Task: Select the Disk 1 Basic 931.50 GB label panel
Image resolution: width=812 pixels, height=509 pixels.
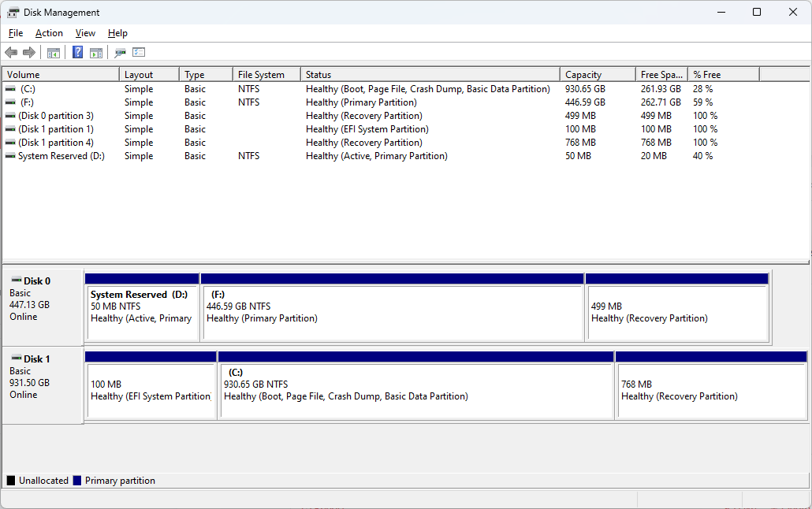Action: (x=43, y=385)
